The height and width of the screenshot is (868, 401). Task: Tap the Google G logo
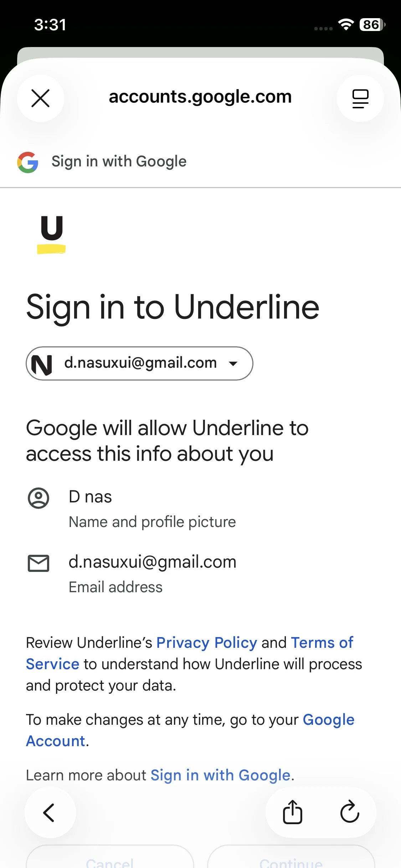[x=28, y=162]
